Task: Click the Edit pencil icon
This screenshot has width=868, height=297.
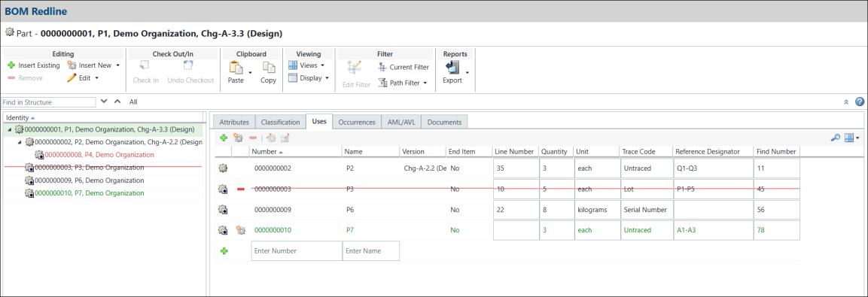Action: [x=72, y=78]
